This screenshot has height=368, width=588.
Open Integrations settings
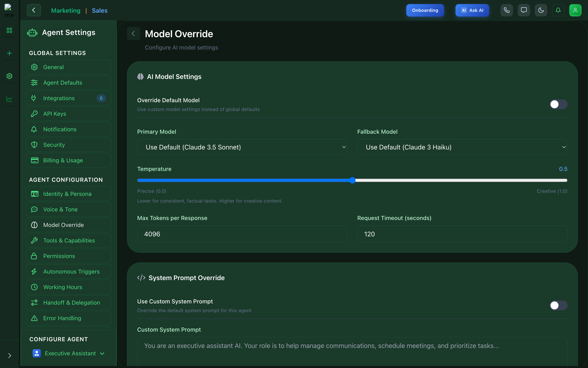pyautogui.click(x=69, y=98)
